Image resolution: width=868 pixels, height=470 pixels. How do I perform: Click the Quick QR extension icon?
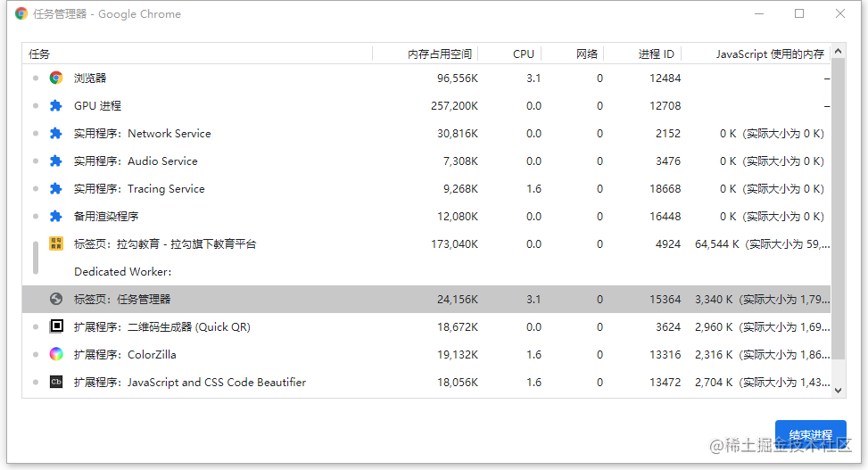(x=56, y=326)
